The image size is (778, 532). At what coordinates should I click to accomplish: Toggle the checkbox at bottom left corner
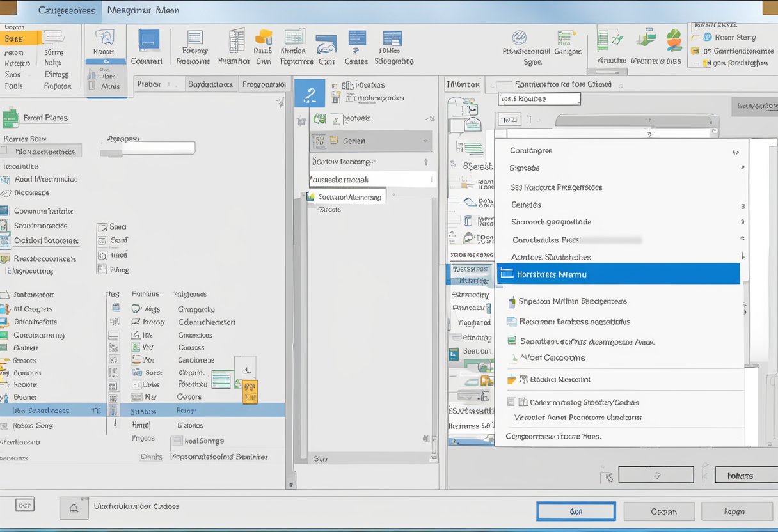point(24,505)
